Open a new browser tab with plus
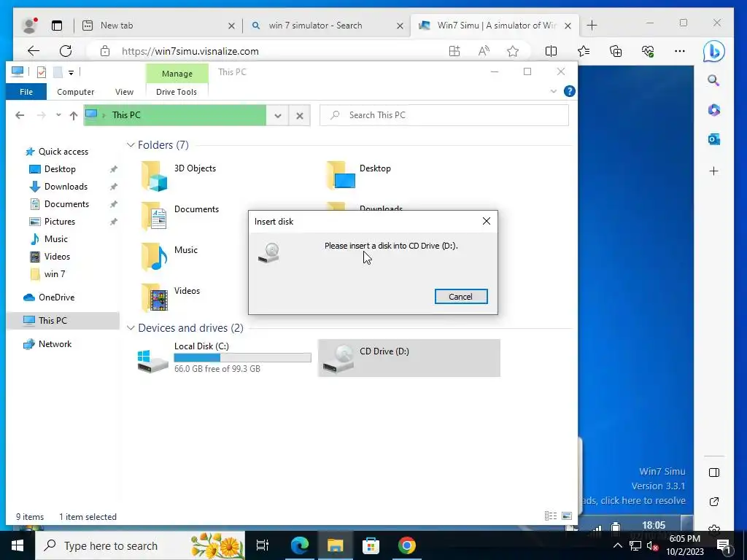The width and height of the screenshot is (747, 560). click(x=592, y=26)
